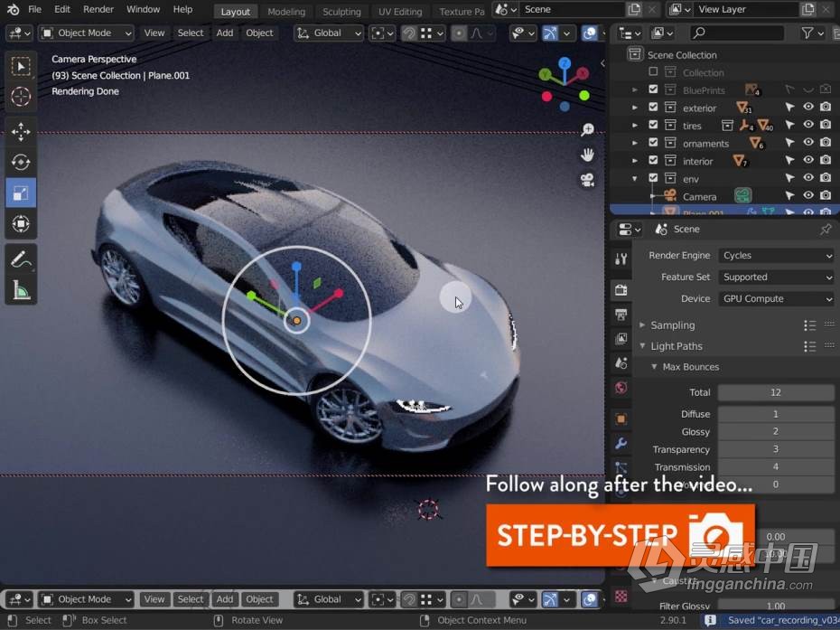
Task: Open the Render properties tab
Action: click(621, 290)
